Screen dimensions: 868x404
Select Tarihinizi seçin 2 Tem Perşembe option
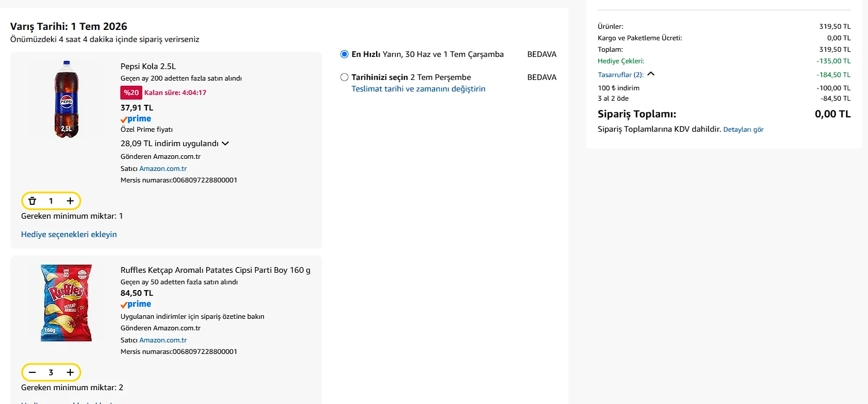coord(344,77)
